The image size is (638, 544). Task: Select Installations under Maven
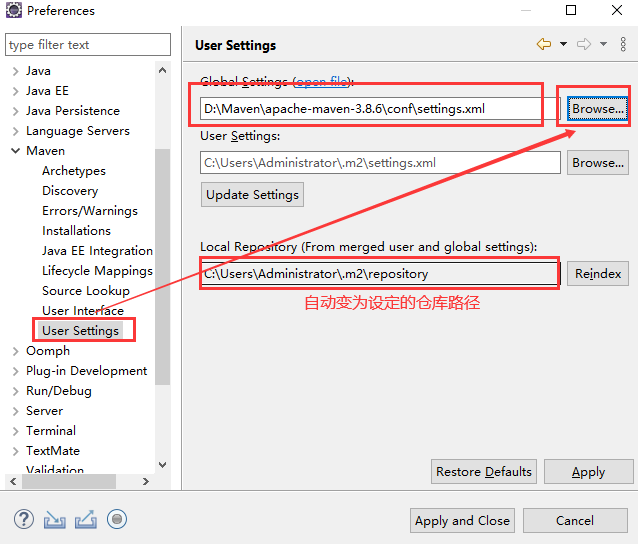click(76, 231)
